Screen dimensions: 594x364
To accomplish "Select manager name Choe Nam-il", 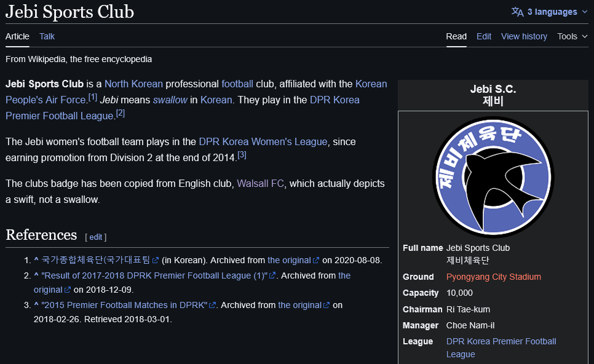I will click(470, 325).
